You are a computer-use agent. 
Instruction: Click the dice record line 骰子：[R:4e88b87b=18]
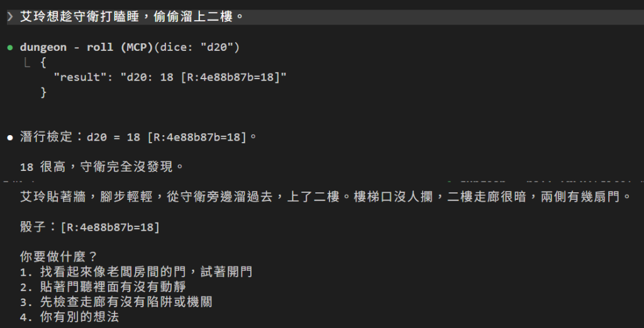[89, 227]
